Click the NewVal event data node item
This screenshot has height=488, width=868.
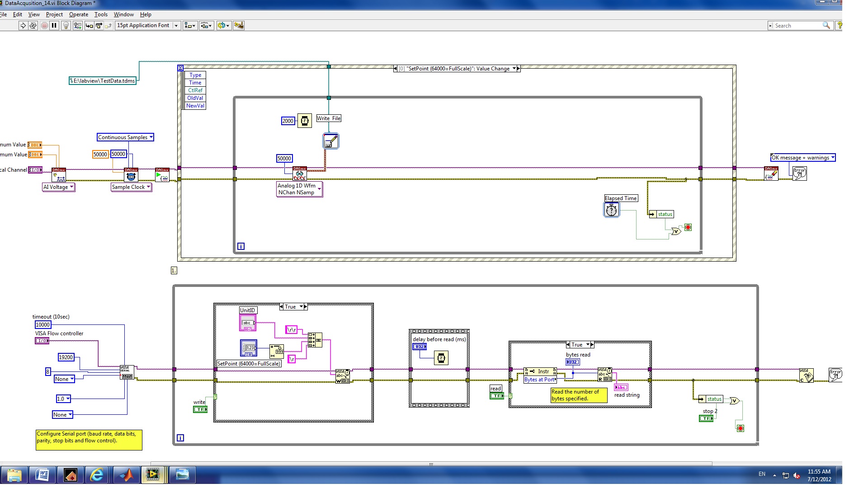pyautogui.click(x=195, y=106)
